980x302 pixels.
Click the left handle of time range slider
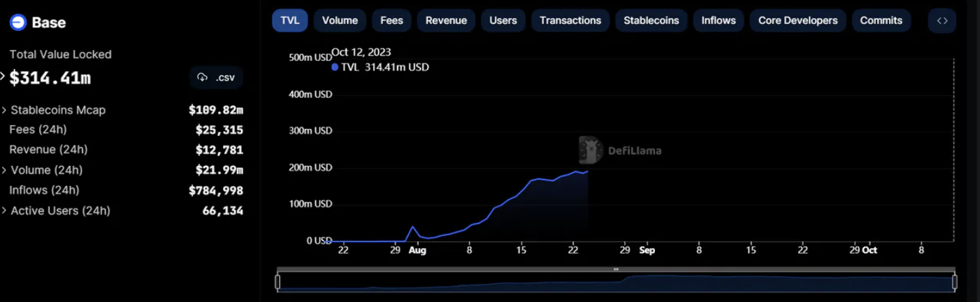[278, 282]
